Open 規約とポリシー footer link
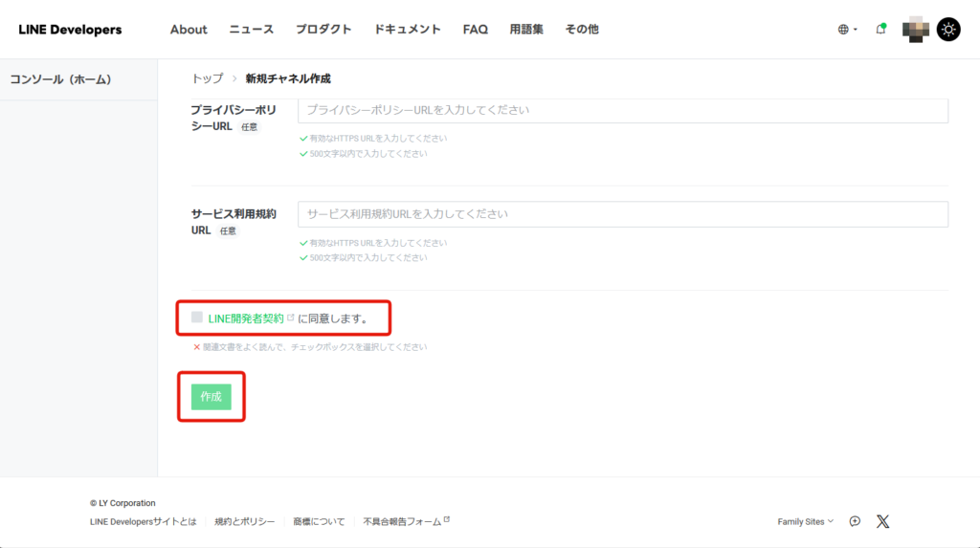 pos(244,522)
